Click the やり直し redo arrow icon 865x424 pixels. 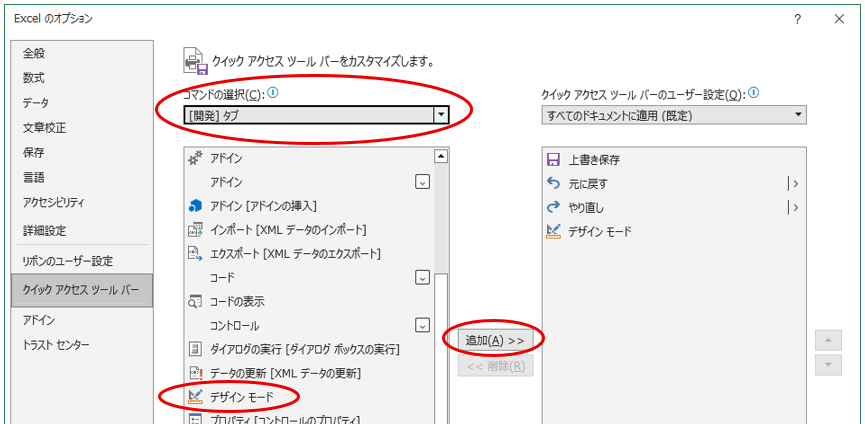pos(553,207)
